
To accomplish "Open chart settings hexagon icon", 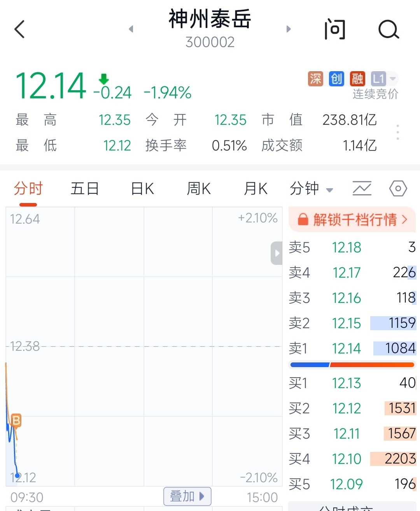I will [x=398, y=189].
